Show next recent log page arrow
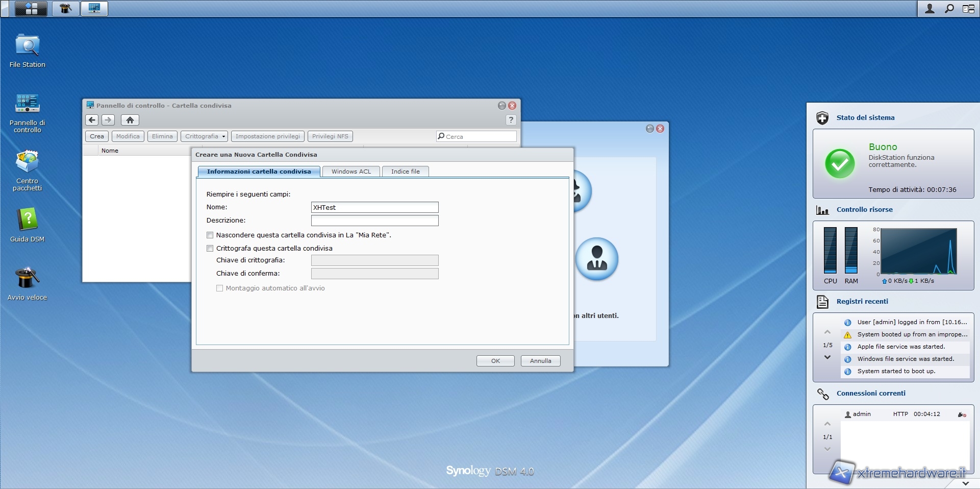Viewport: 980px width, 489px height. (x=827, y=357)
